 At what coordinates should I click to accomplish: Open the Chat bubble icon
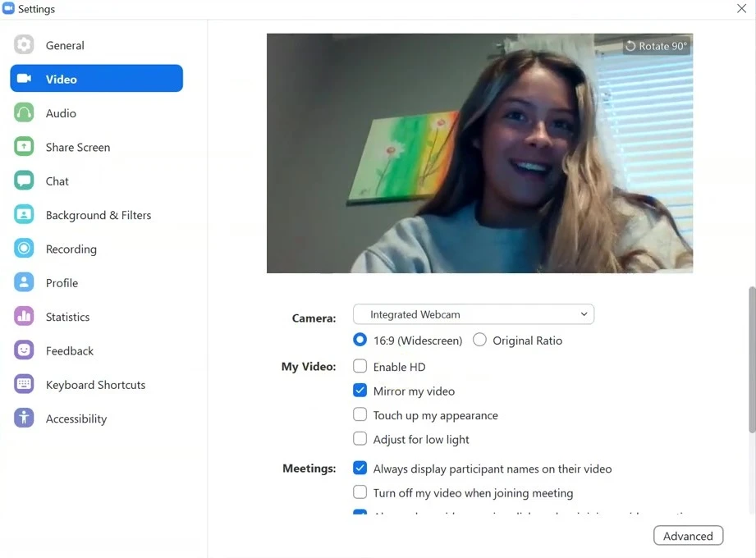[x=24, y=181]
